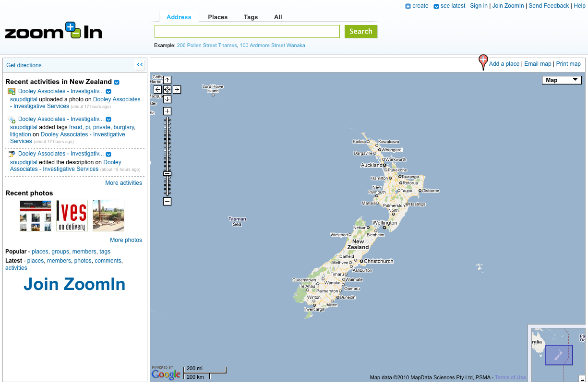The width and height of the screenshot is (588, 386).
Task: Open dropdown next to third Dooley Associates entry
Action: pyautogui.click(x=108, y=154)
